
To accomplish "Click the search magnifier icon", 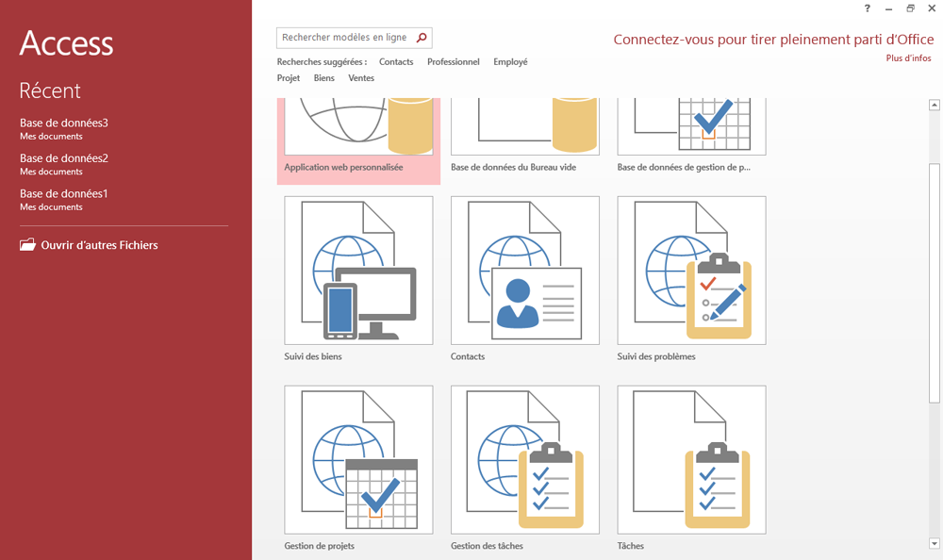I will click(x=422, y=38).
